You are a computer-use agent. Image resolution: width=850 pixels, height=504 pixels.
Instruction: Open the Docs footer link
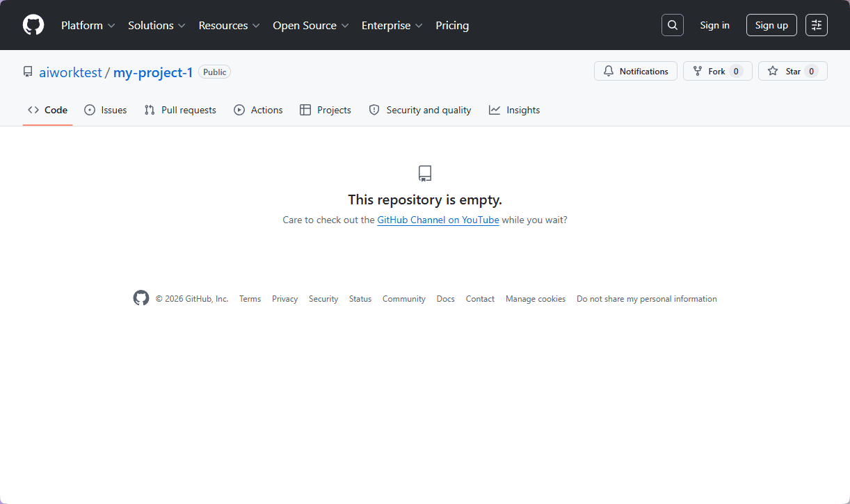(x=446, y=299)
